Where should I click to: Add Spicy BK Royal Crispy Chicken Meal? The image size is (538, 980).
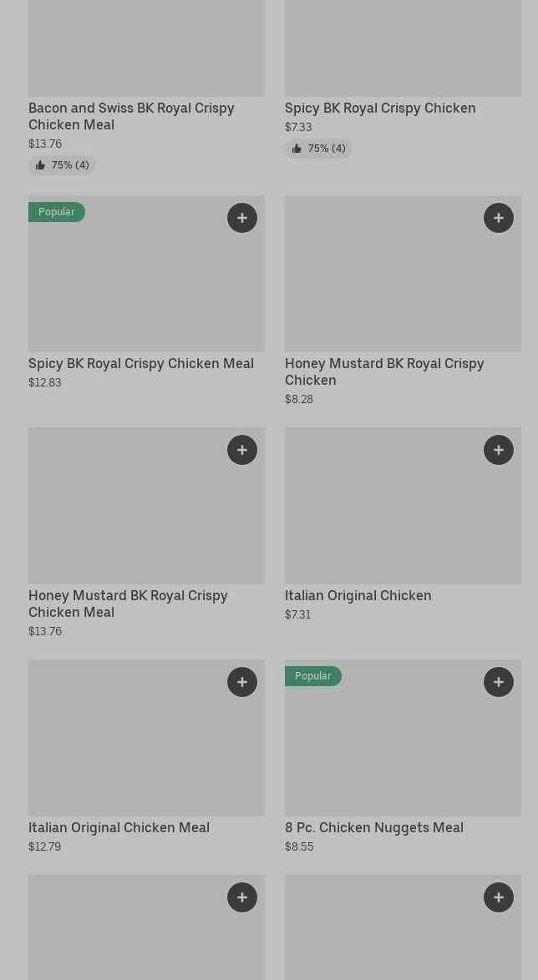(x=242, y=218)
